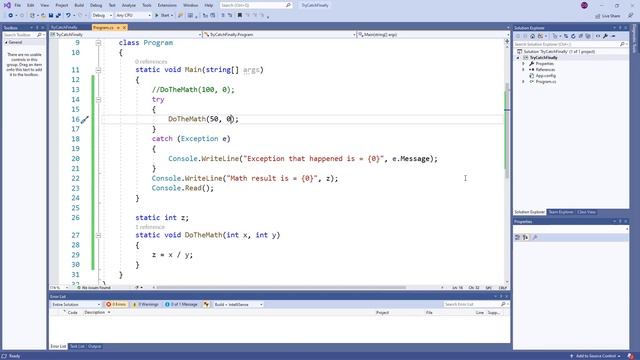Click the Save All toolbar icon
This screenshot has height=360, width=640.
[58, 16]
